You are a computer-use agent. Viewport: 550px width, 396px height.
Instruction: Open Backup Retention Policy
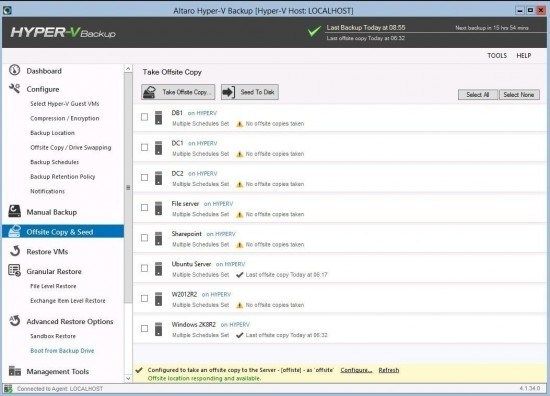click(62, 176)
